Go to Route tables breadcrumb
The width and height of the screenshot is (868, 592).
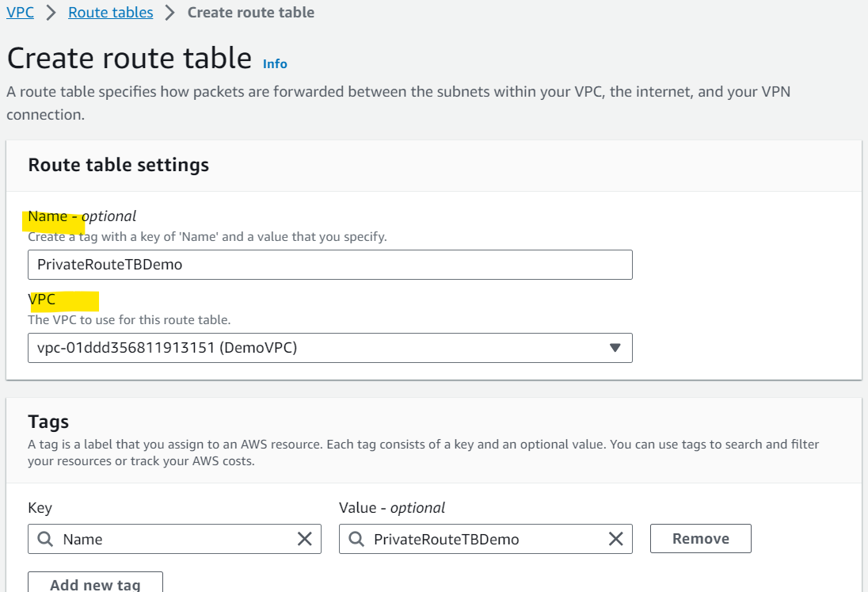111,12
